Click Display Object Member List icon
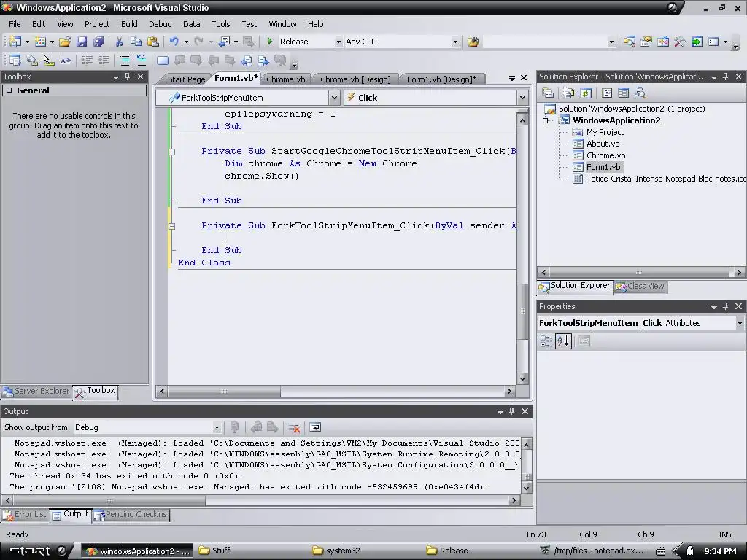747x560 pixels. (x=15, y=61)
